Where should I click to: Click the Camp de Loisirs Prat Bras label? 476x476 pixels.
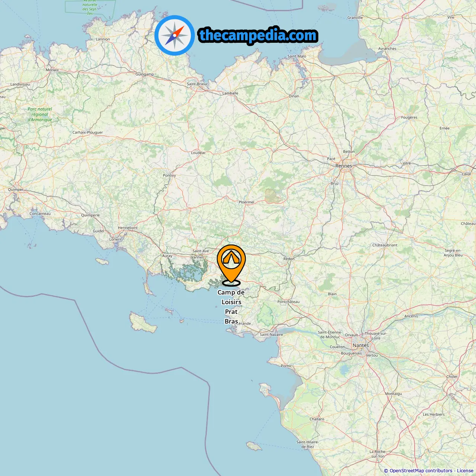point(231,307)
